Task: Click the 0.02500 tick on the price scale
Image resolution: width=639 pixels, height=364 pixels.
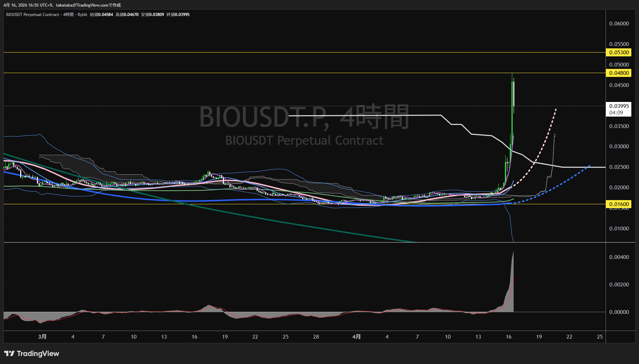Action: 619,167
